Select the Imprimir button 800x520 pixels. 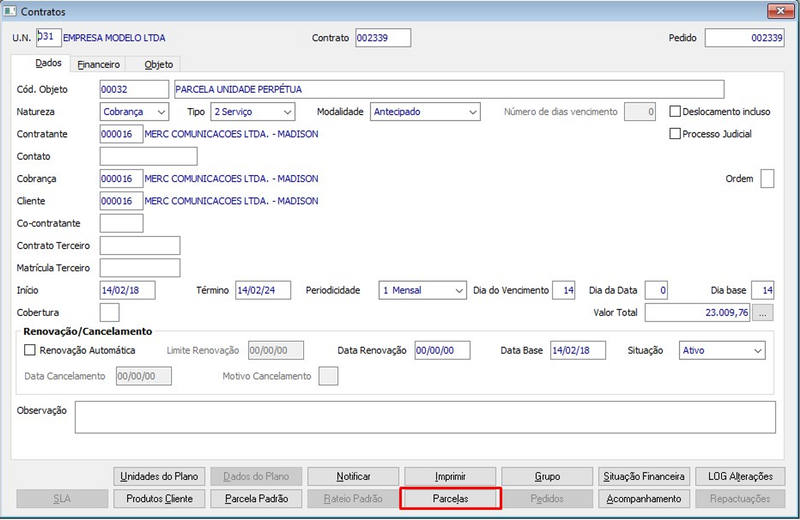[450, 477]
